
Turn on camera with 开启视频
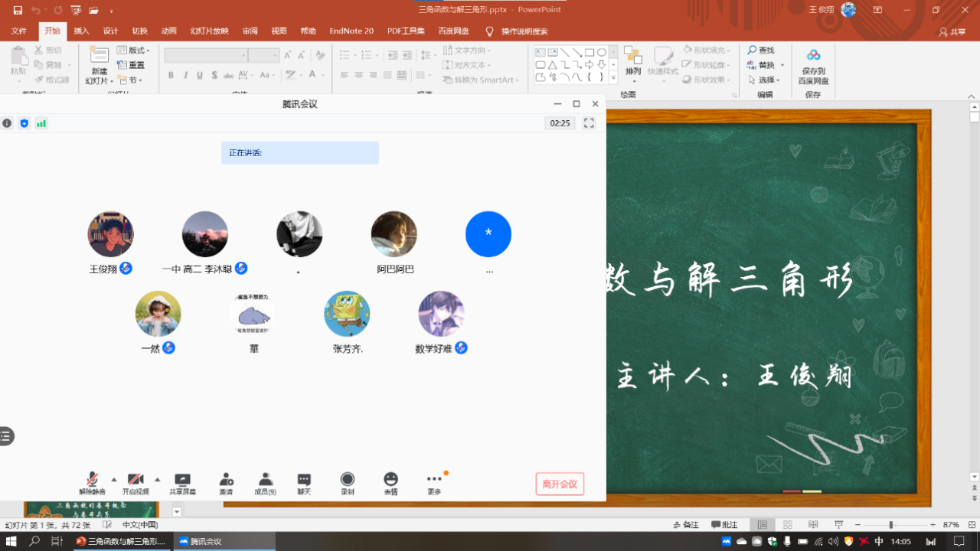pyautogui.click(x=136, y=481)
